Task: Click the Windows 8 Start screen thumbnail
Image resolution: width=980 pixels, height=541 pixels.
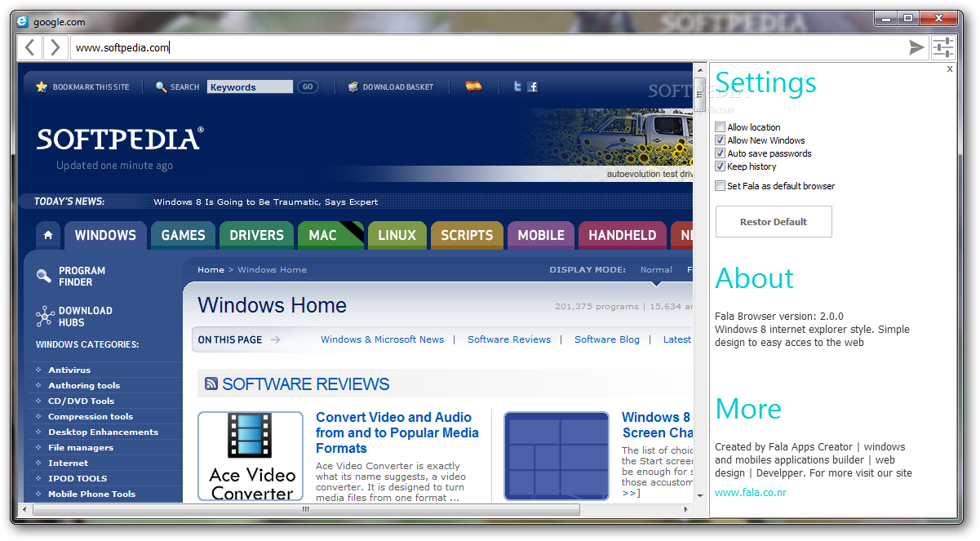Action: (557, 456)
